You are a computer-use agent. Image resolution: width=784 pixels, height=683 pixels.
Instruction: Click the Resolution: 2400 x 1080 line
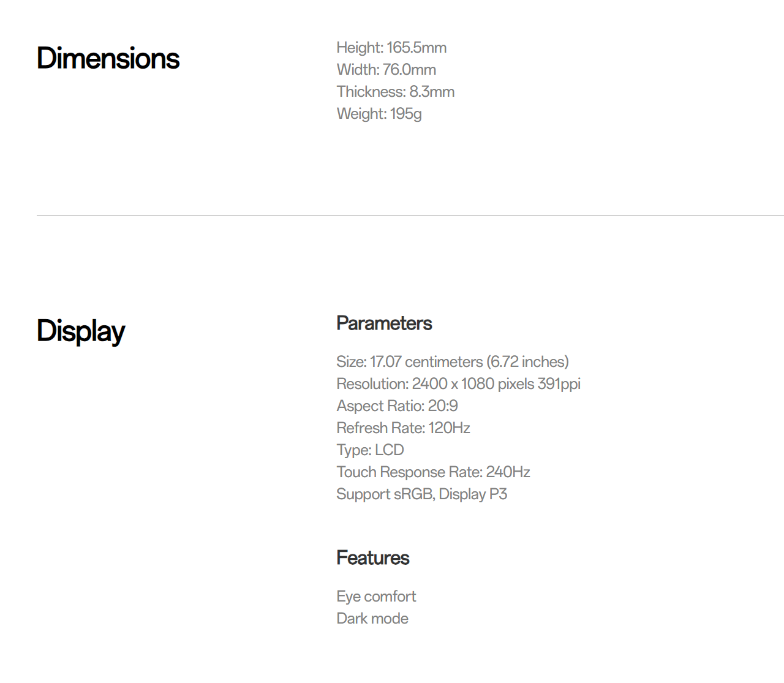point(458,384)
